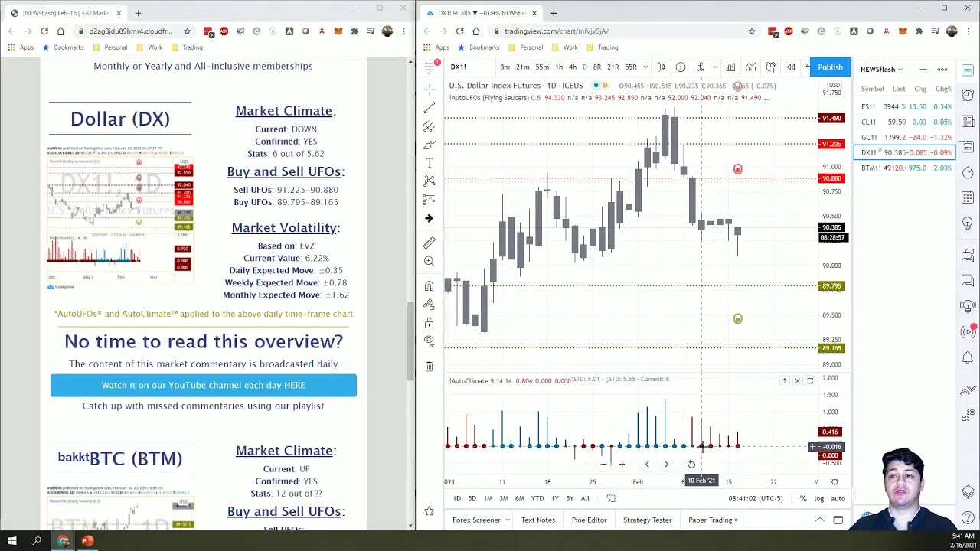The image size is (980, 551).
Task: Delete the AutoClimate pane
Action: [797, 380]
